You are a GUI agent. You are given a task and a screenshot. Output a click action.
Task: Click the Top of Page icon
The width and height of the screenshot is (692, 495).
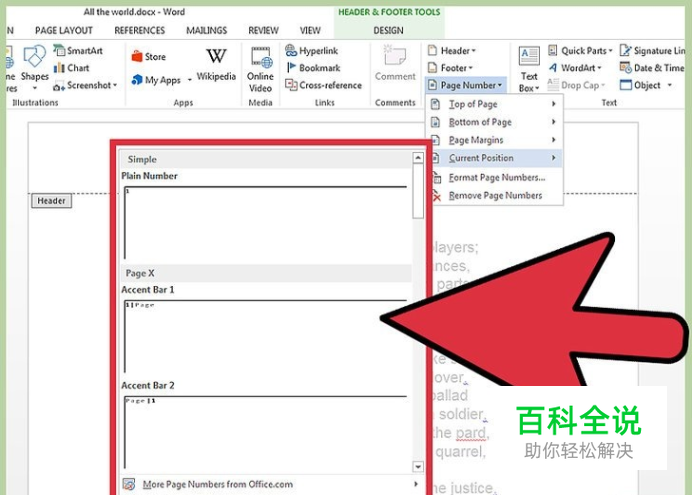435,104
